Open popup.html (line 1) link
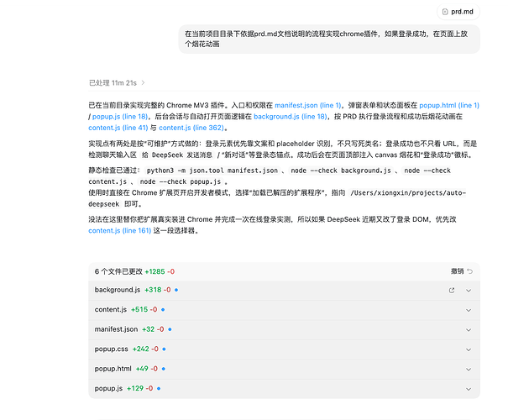The image size is (508, 420). click(448, 105)
